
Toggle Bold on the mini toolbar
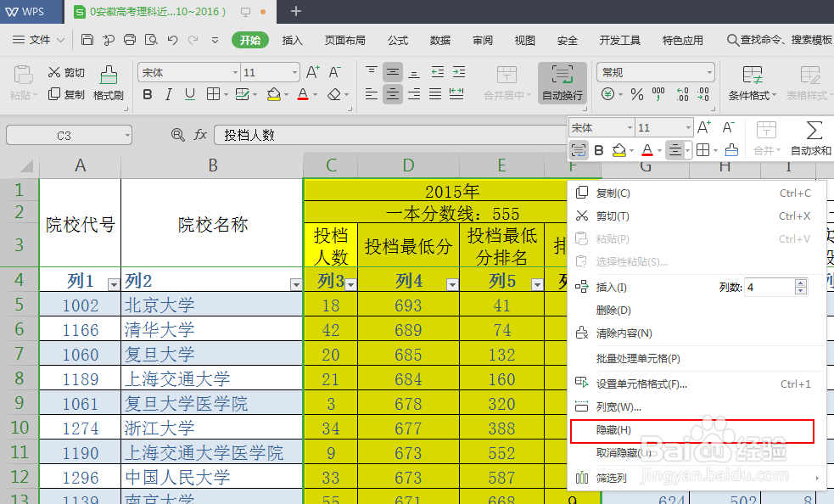pos(598,150)
